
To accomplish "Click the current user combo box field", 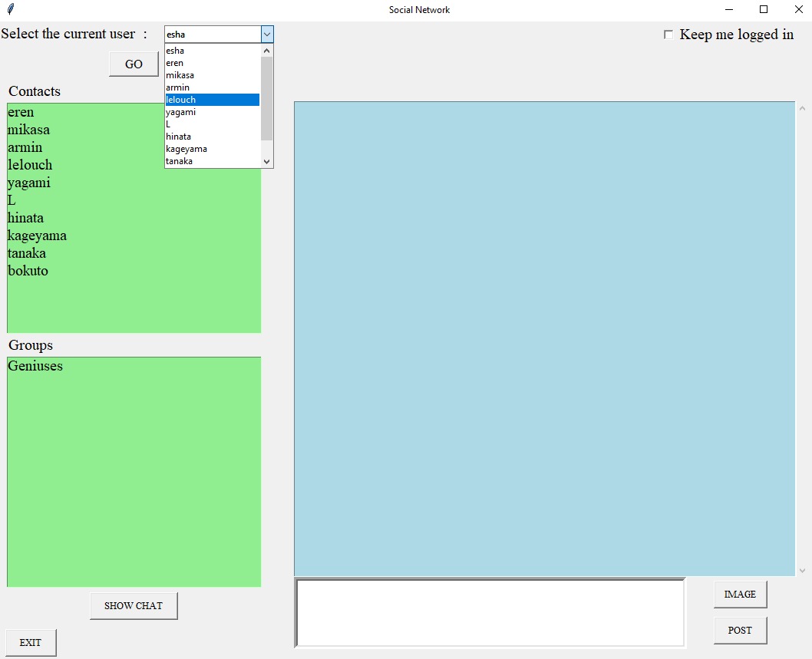I will point(213,35).
